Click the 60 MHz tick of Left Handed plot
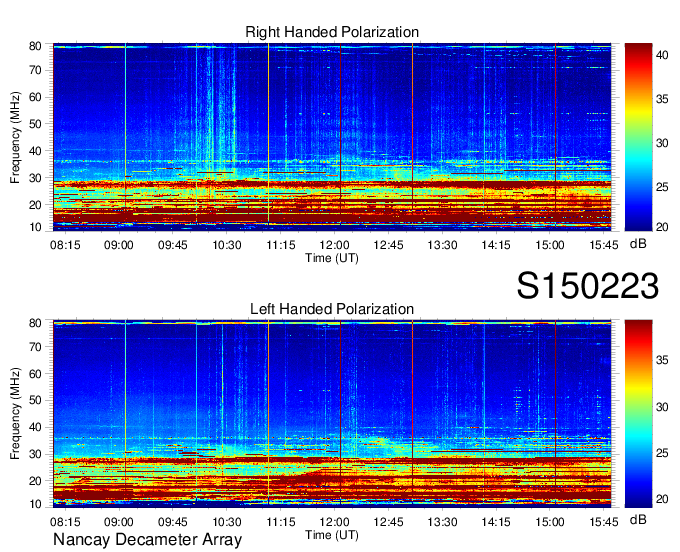Viewport: 680px width, 552px height. (35, 374)
